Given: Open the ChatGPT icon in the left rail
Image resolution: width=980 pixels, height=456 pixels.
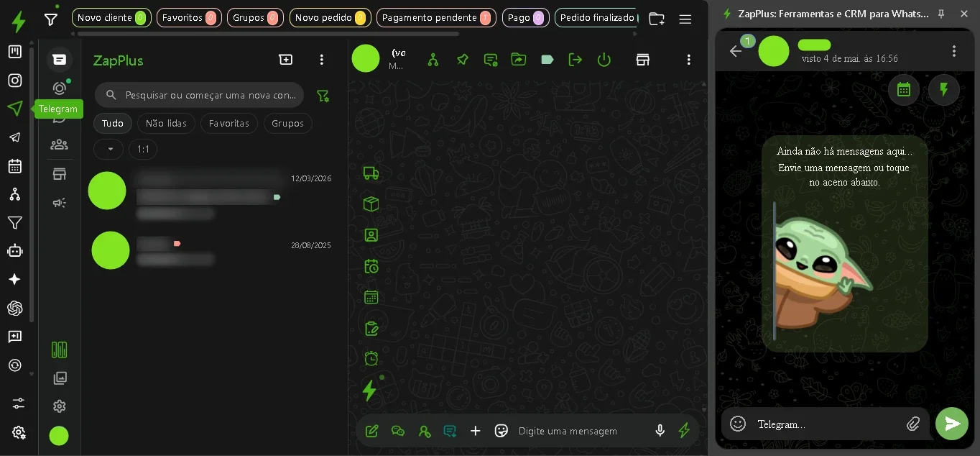Looking at the screenshot, I should pos(14,308).
